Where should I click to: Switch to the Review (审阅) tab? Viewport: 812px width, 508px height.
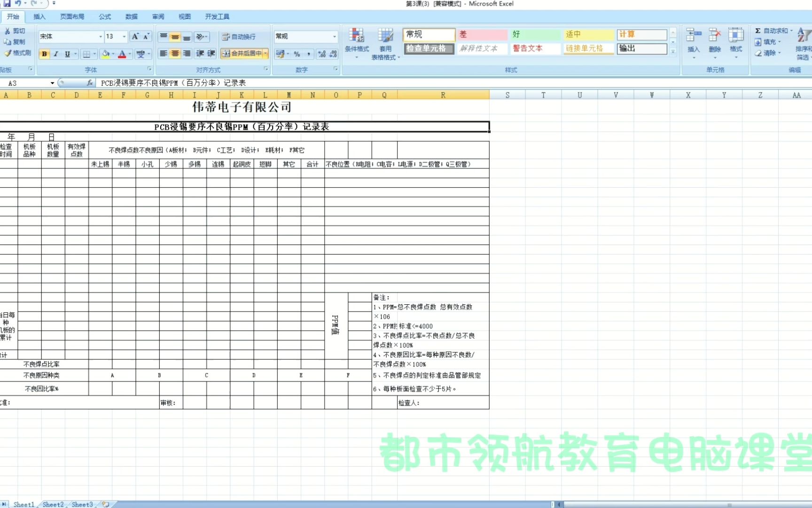tap(158, 16)
